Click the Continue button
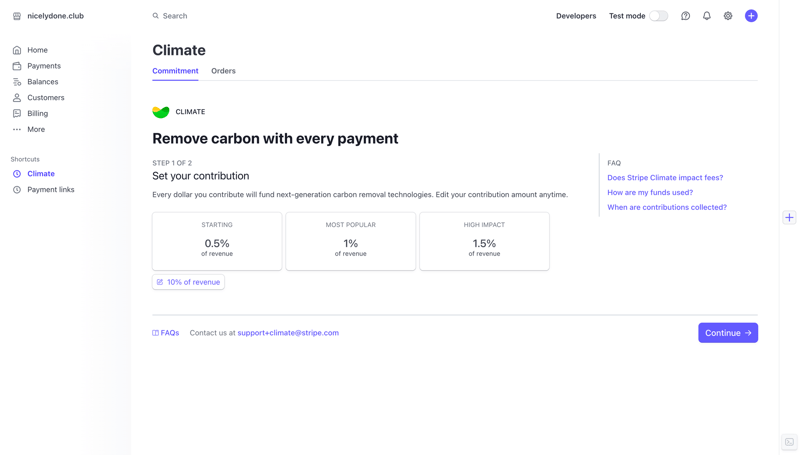Screen dimensions: 800x455 [728, 333]
